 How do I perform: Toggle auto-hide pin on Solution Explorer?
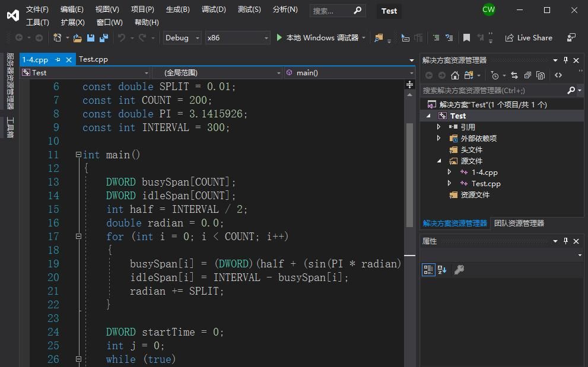coord(566,60)
